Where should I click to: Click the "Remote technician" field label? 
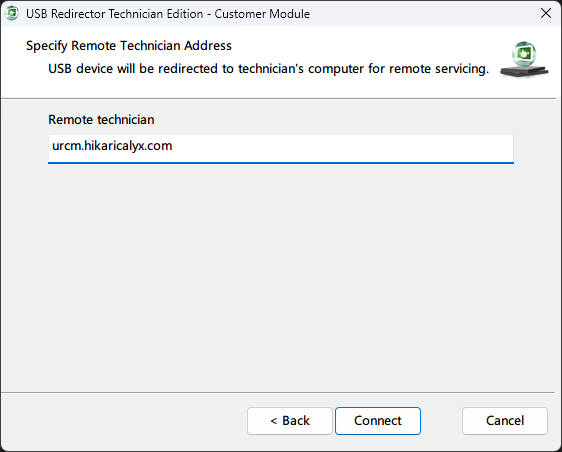pyautogui.click(x=101, y=119)
